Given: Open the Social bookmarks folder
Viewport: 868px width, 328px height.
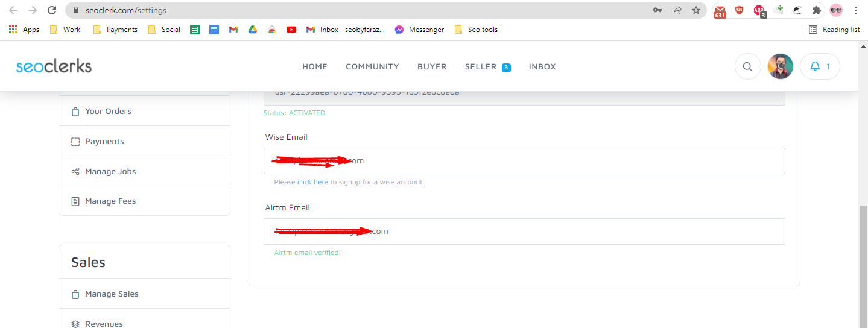Looking at the screenshot, I should pyautogui.click(x=164, y=30).
